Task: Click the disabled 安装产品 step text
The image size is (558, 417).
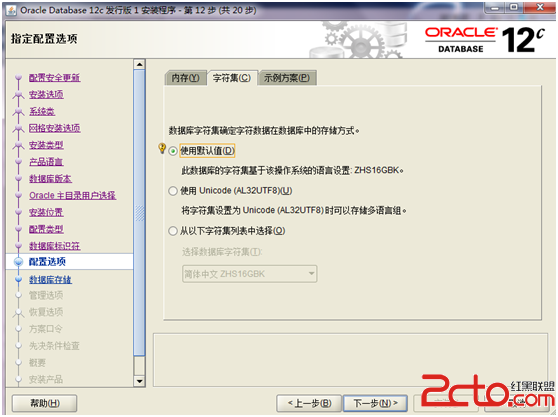Action: [46, 379]
